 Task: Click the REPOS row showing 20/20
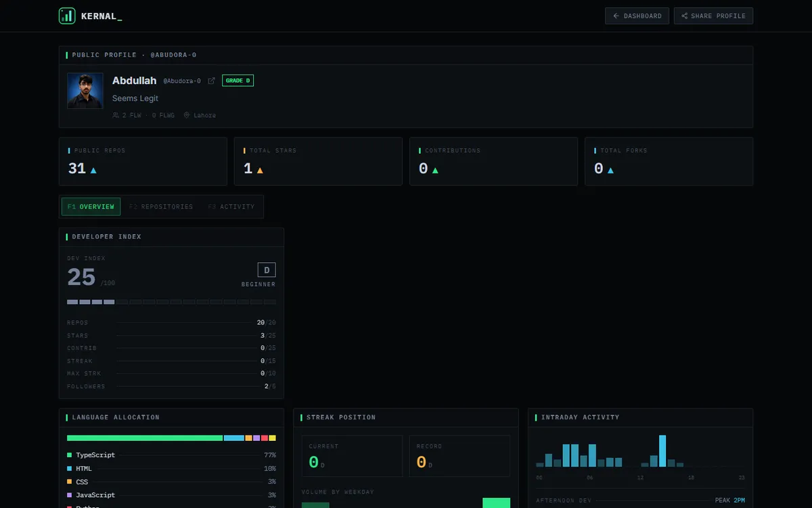pyautogui.click(x=171, y=322)
